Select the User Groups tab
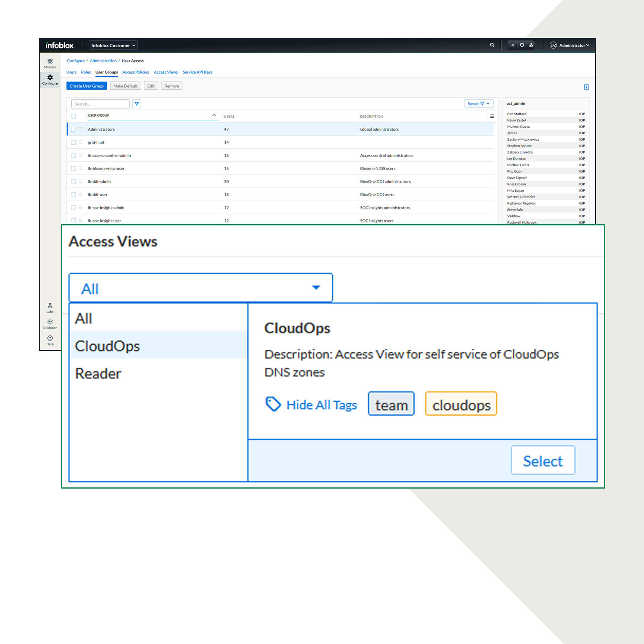The height and width of the screenshot is (644, 644). [107, 72]
